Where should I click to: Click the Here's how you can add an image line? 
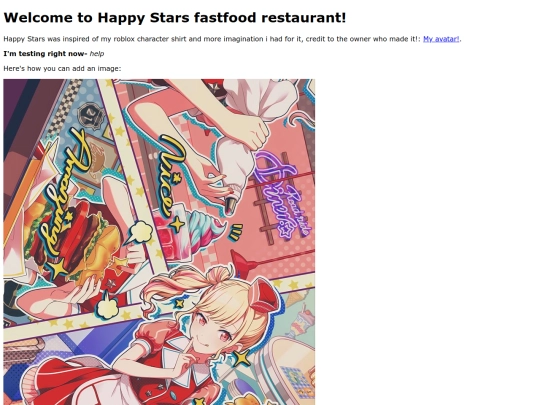(62, 69)
